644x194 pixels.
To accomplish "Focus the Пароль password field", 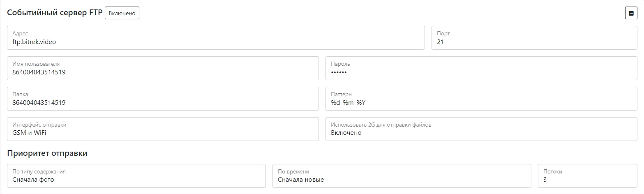I will click(x=481, y=68).
